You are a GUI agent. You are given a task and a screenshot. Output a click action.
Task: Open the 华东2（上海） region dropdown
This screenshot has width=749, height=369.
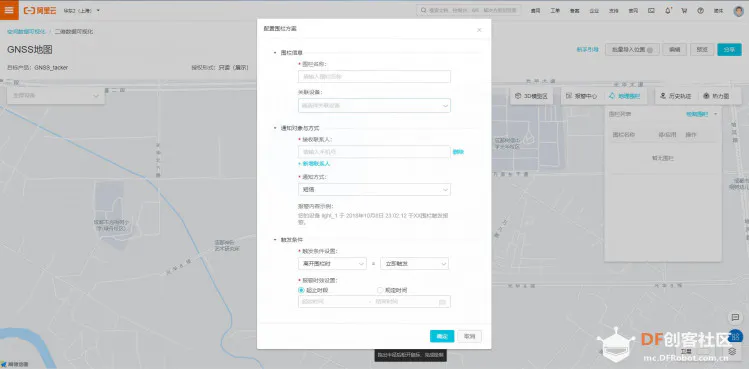[82, 10]
